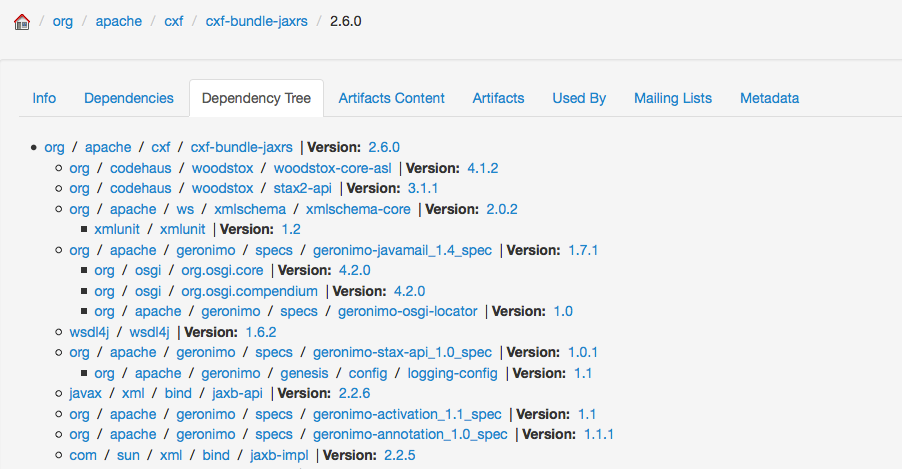Switch to the Dependencies tab
Screen dimensions: 902x469
[129, 98]
